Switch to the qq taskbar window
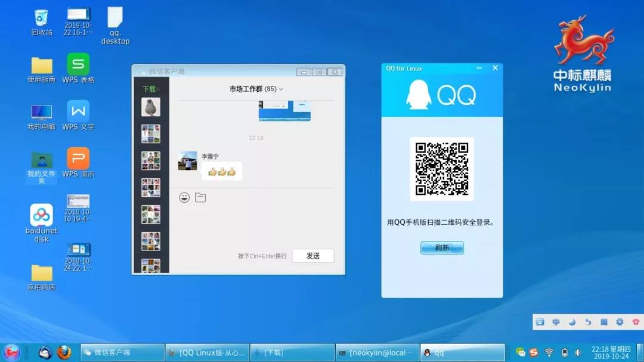Image resolution: width=644 pixels, height=362 pixels. pos(463,352)
